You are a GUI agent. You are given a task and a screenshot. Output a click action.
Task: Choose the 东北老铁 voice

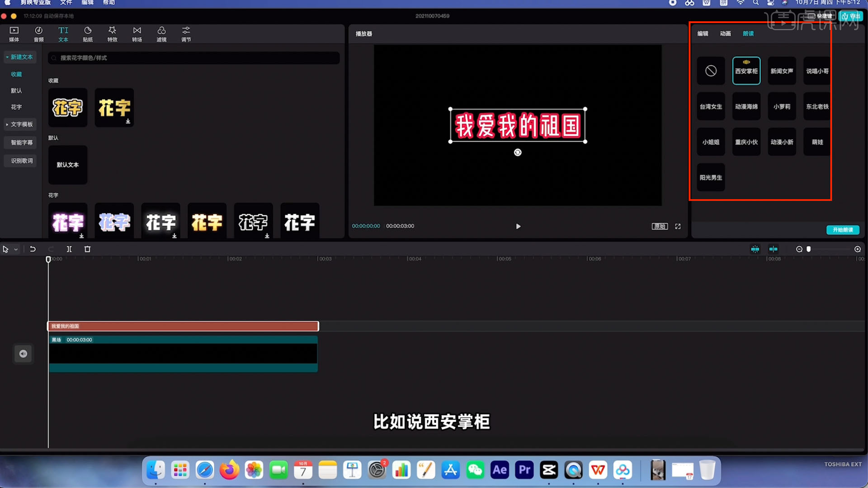[817, 107]
